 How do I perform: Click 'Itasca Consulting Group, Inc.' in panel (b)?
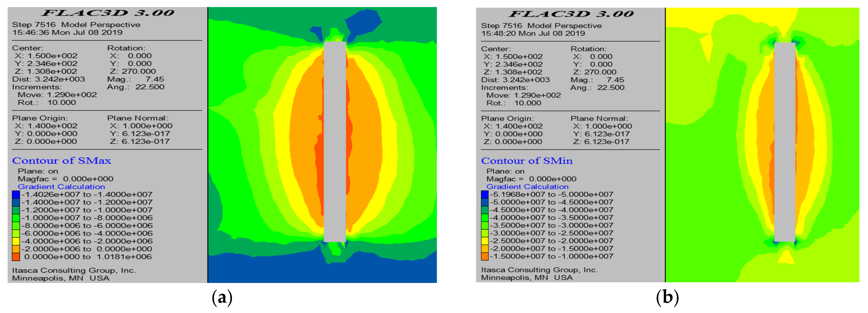[539, 270]
